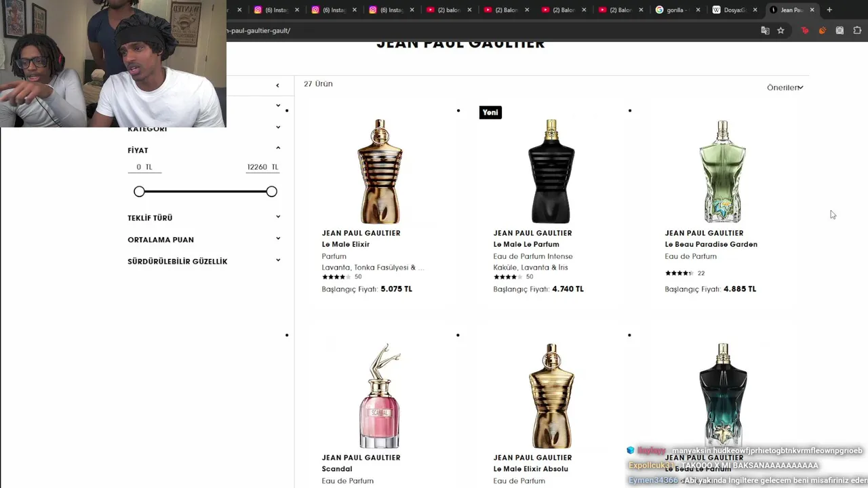Expand the ORTALAMA PUAN filter
This screenshot has height=488, width=868.
pyautogui.click(x=278, y=239)
